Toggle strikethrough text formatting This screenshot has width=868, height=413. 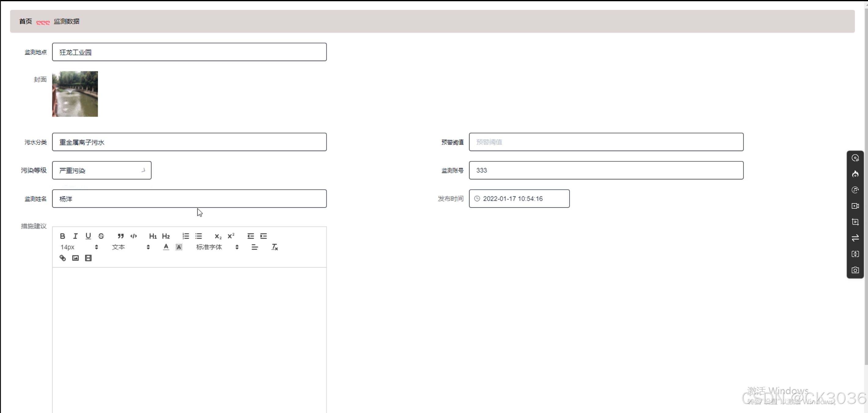(101, 236)
